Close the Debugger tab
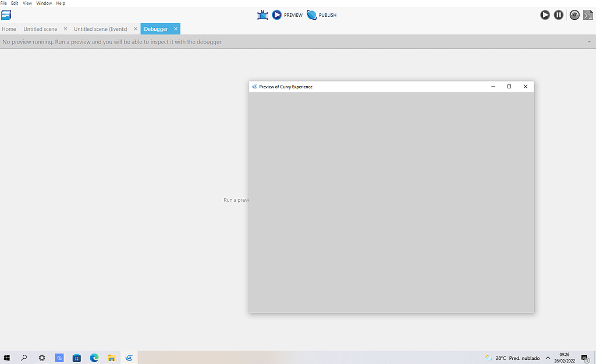Screen dimensions: 596x364 175,28
